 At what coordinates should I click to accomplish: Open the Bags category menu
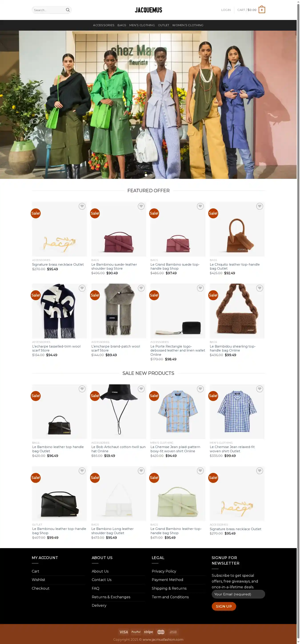(122, 25)
